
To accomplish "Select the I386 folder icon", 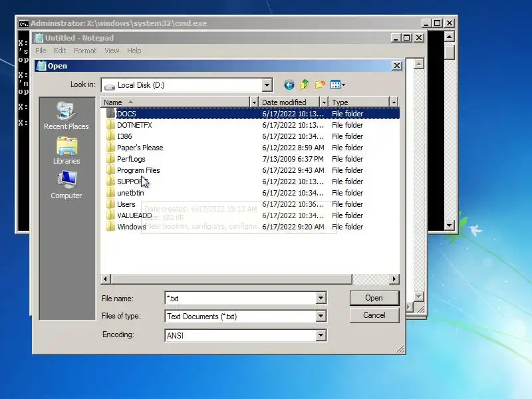I will click(x=110, y=136).
